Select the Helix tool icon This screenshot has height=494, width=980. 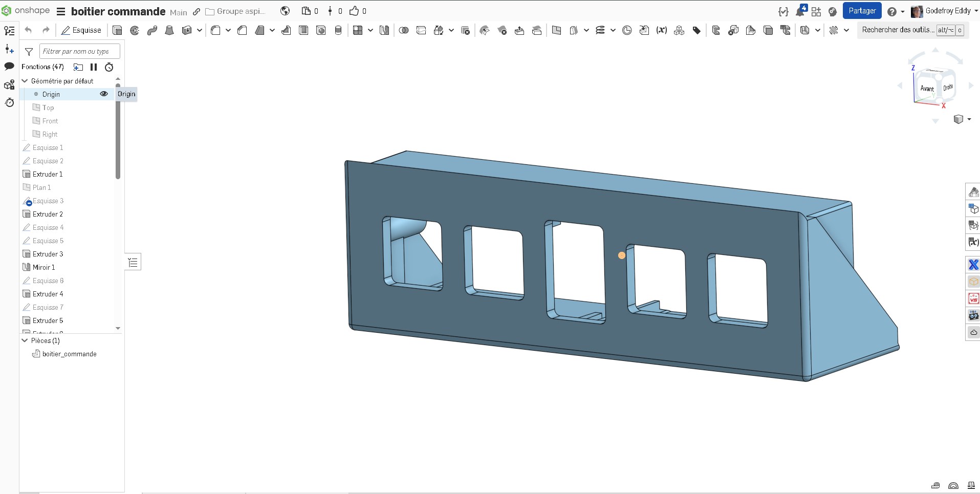(600, 30)
